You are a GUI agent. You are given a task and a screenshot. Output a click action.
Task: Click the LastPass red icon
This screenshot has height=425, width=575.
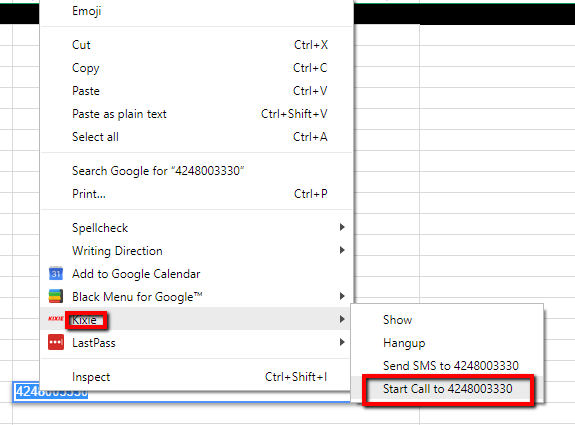click(56, 342)
